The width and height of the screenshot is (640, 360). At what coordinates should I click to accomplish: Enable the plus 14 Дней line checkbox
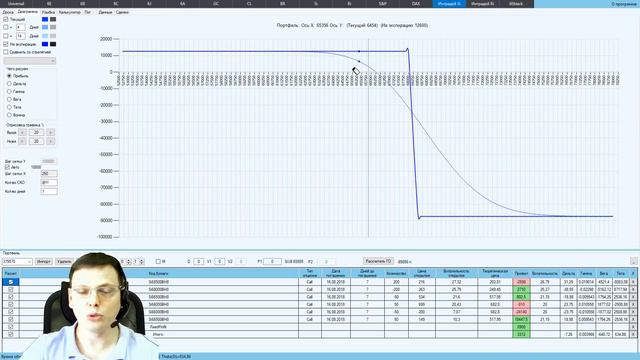point(6,36)
